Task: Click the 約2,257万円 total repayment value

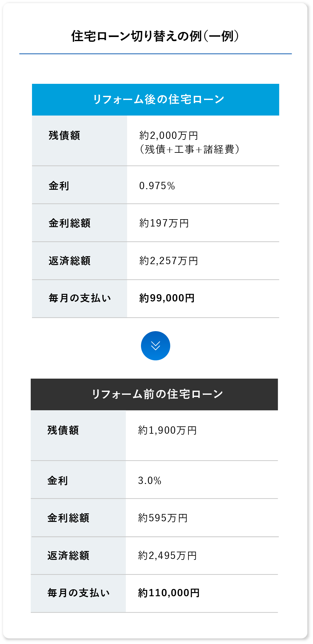Action: (169, 261)
